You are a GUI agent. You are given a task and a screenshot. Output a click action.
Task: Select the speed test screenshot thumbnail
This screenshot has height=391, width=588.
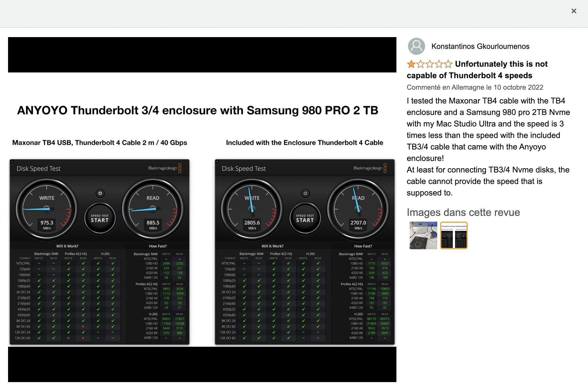coord(454,235)
